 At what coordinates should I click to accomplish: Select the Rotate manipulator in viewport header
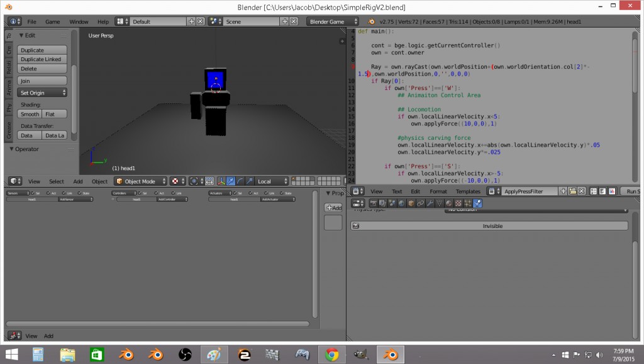coord(240,181)
